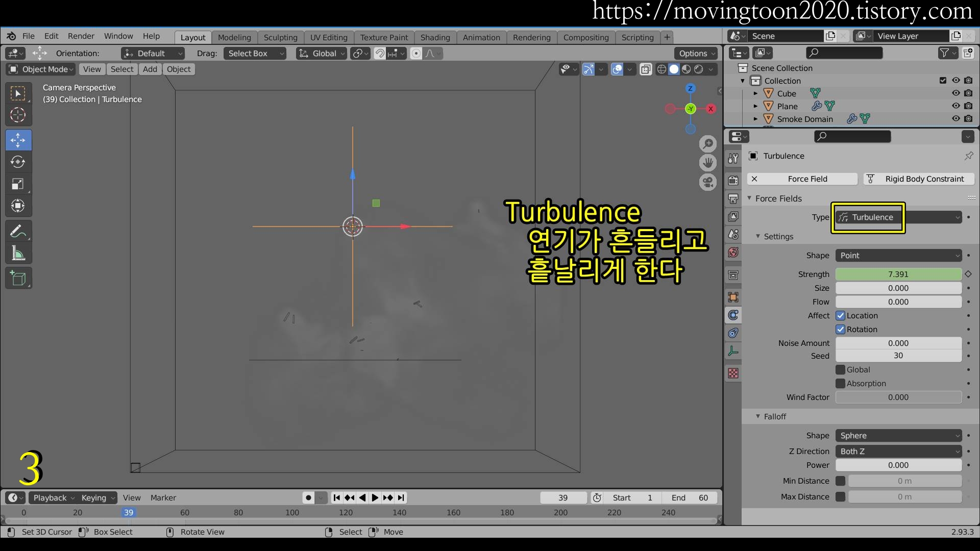Screen dimensions: 980x551
Task: Collapse the Falloff section
Action: point(758,417)
